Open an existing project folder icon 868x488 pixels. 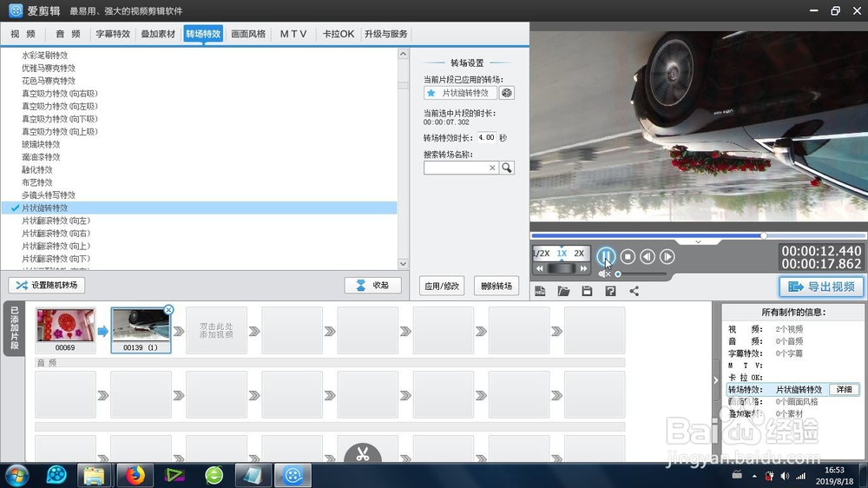563,291
